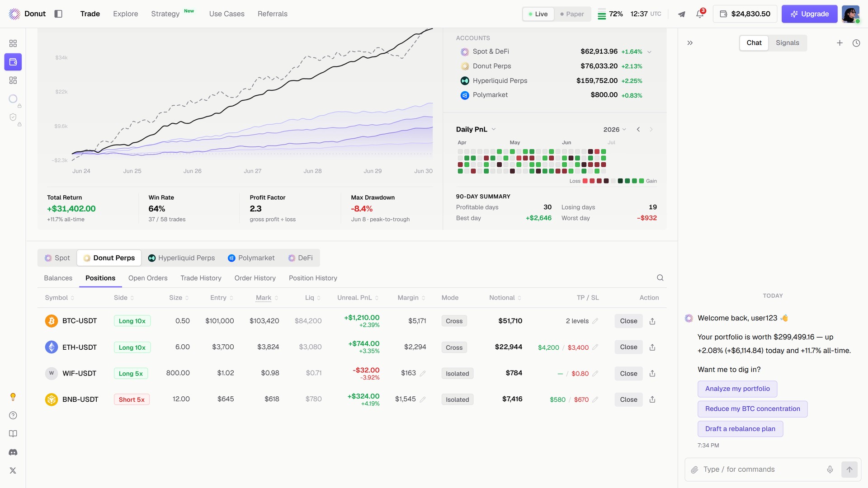
Task: Open the Discord icon in left sidebar
Action: click(13, 452)
